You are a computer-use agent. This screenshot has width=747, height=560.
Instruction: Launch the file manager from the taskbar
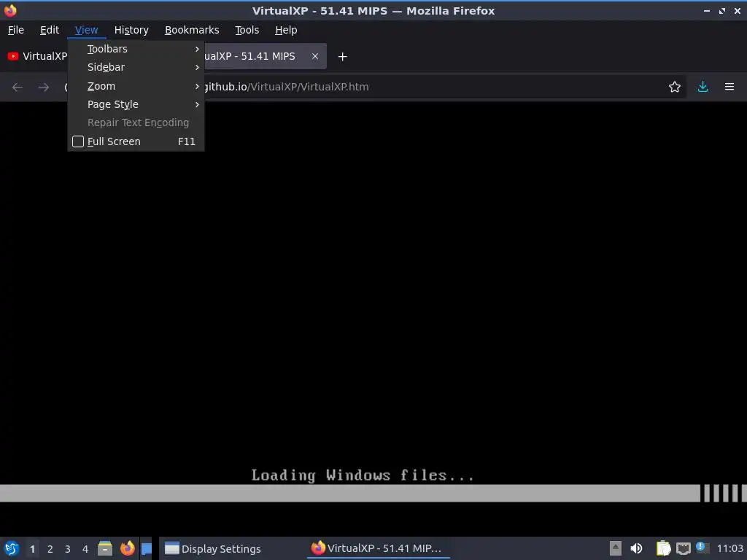105,548
